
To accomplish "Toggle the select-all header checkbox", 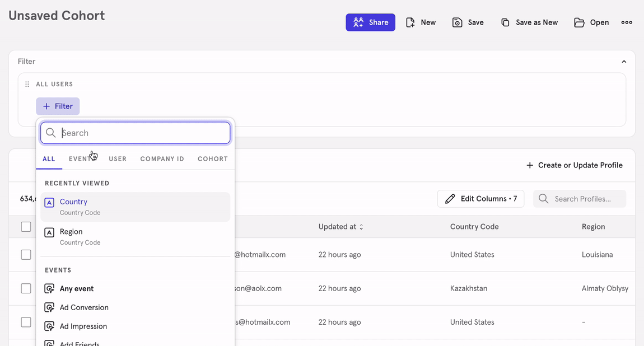I will click(26, 227).
